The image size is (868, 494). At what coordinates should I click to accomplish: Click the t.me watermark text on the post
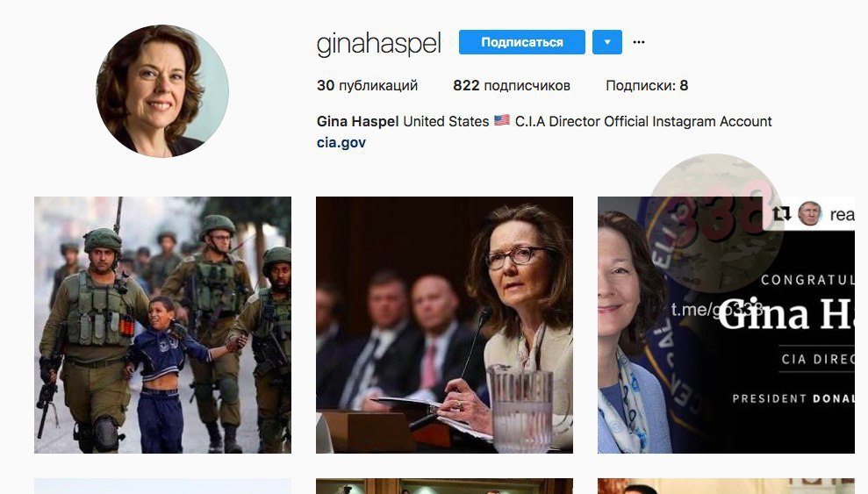click(717, 310)
